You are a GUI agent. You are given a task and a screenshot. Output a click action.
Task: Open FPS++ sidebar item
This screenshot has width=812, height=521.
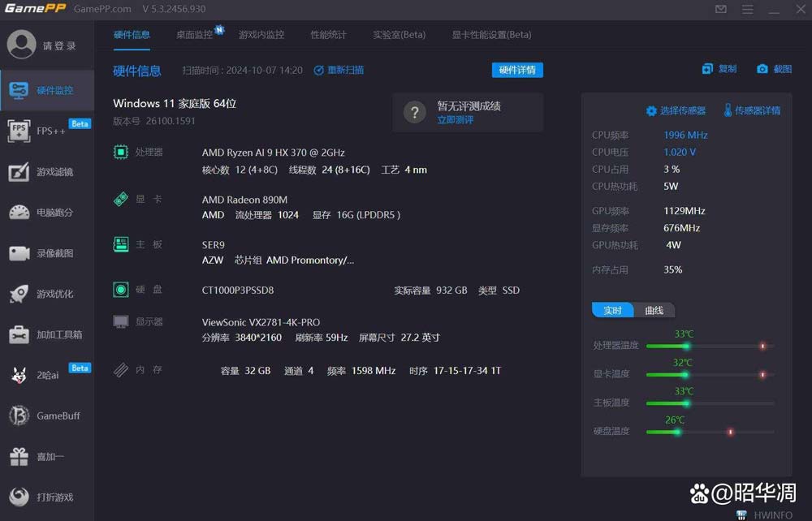[47, 131]
